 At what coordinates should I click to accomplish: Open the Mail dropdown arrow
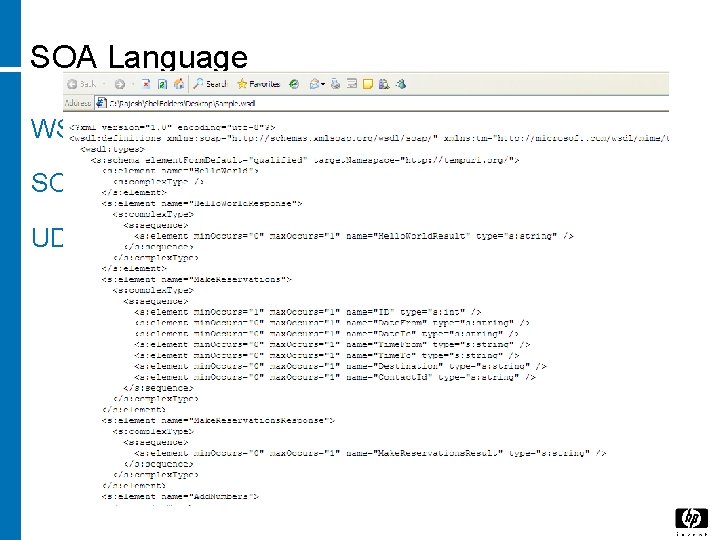pyautogui.click(x=323, y=84)
